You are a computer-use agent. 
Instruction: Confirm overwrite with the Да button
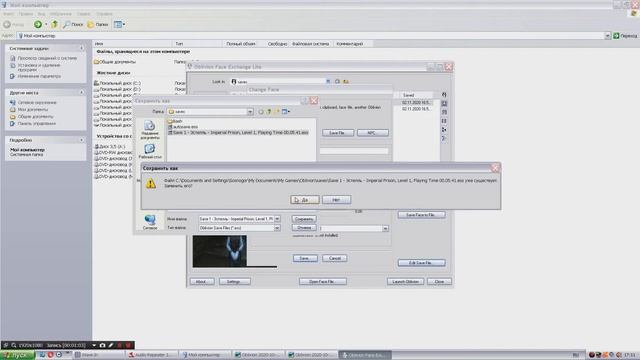[304, 200]
